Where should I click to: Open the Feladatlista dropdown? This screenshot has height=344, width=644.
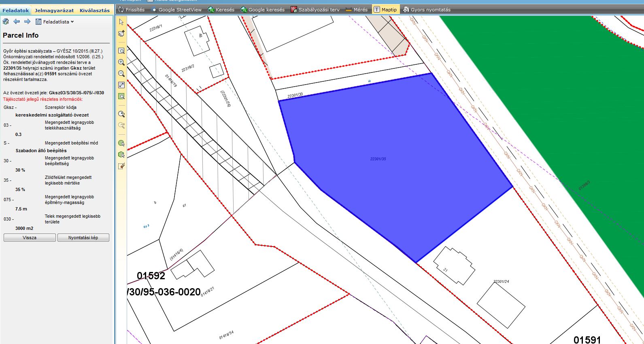pyautogui.click(x=55, y=22)
